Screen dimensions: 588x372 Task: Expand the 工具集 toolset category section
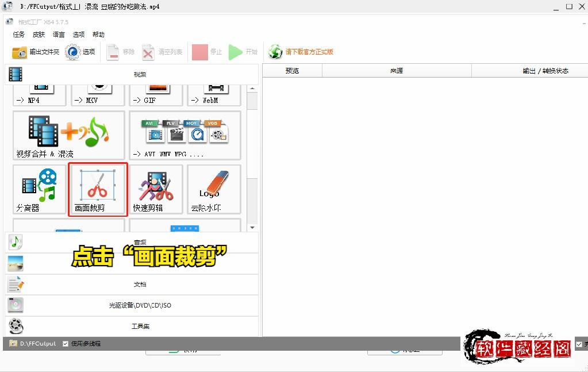coord(140,326)
